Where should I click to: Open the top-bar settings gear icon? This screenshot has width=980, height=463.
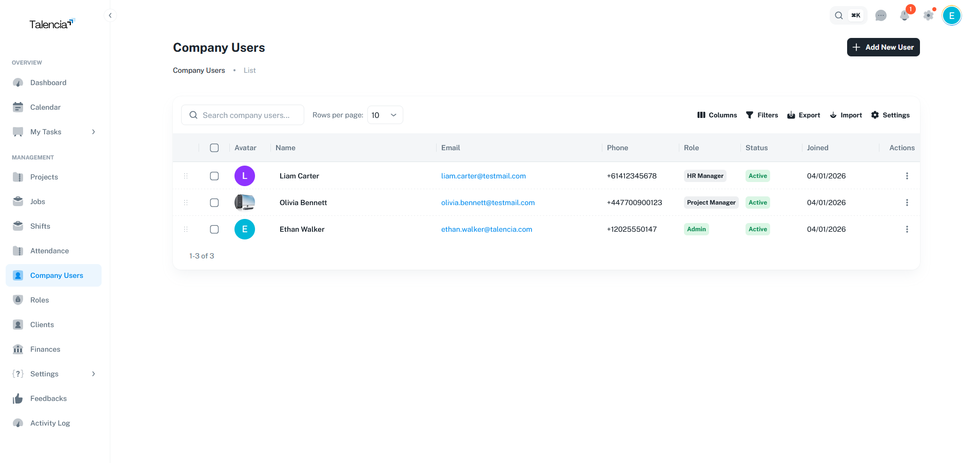pos(928,15)
